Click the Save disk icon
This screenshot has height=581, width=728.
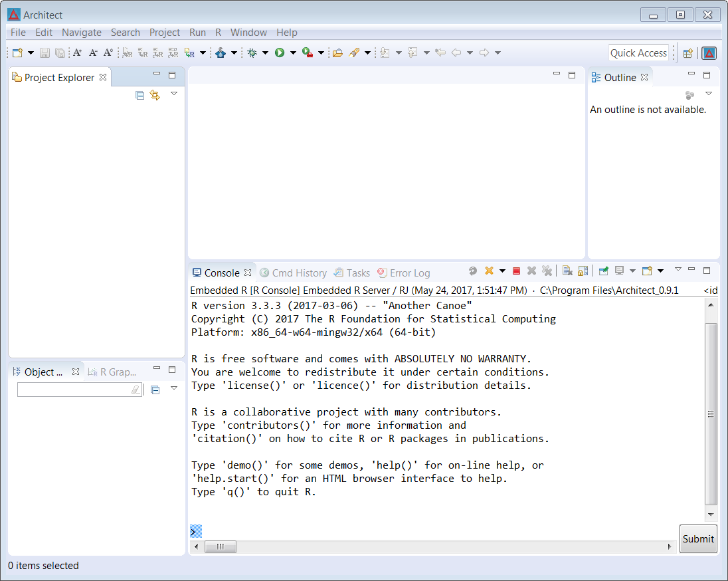pos(45,53)
